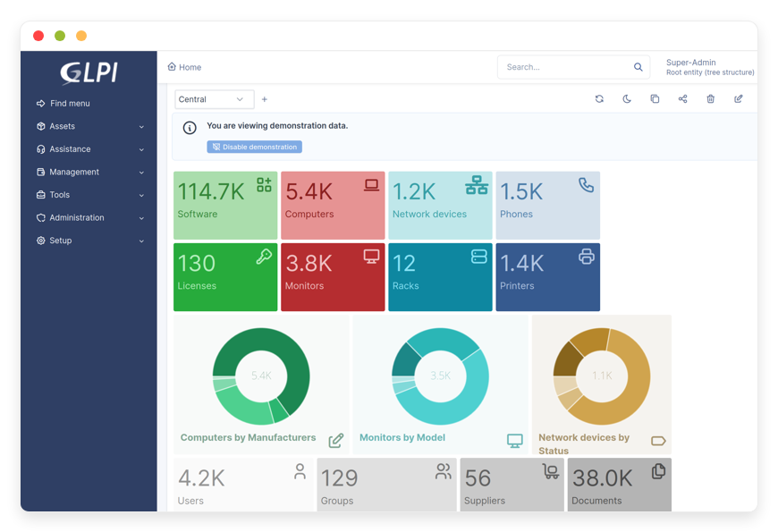Screen dimensions: 778x532
Task: Click the Find menu arrow icon
Action: click(40, 103)
